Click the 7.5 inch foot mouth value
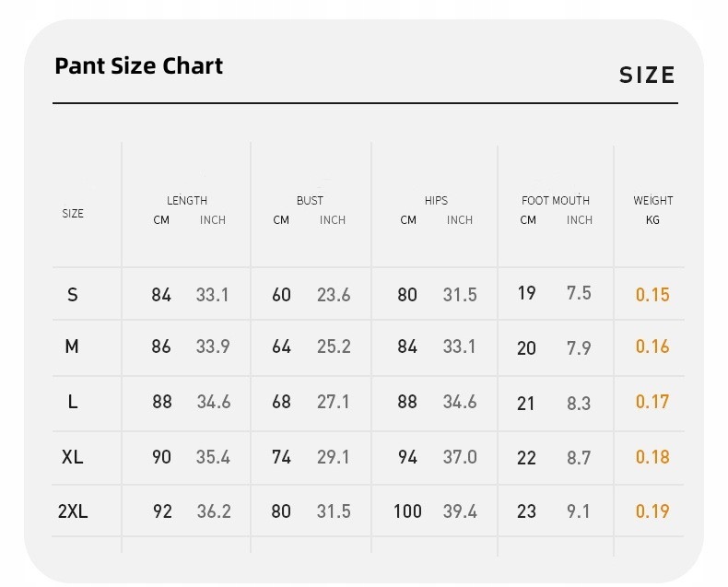Screen dimensions: 728x587 click(x=579, y=293)
